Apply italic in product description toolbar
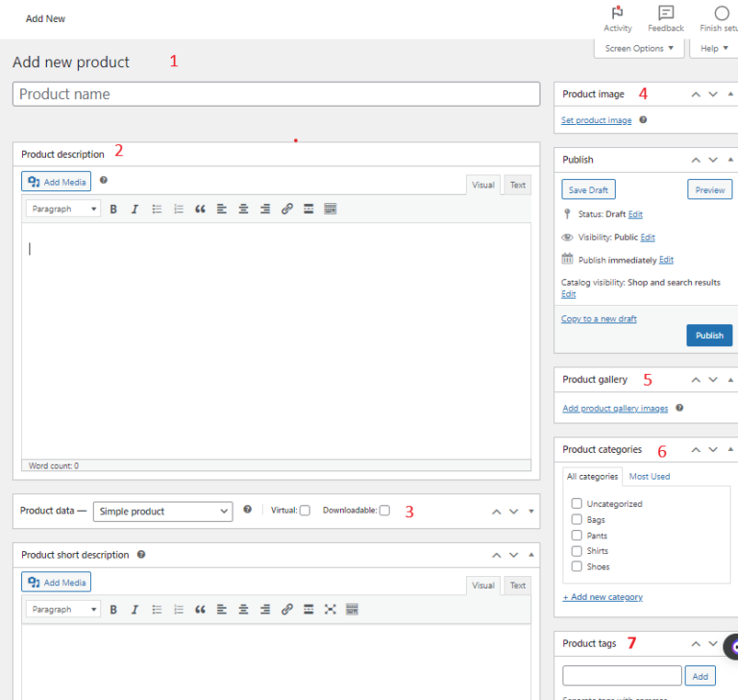 (135, 210)
